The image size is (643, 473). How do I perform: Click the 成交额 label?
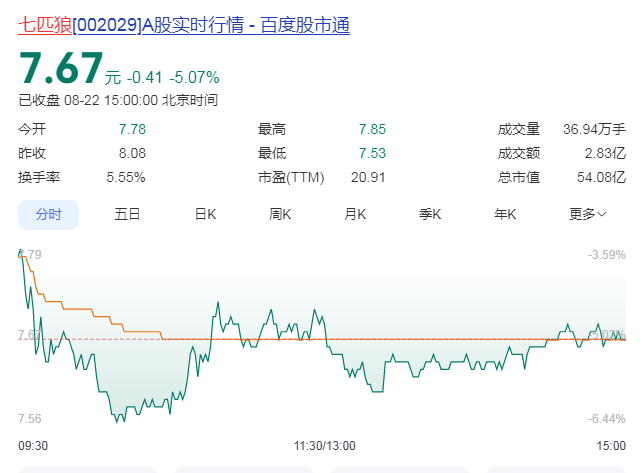[519, 153]
